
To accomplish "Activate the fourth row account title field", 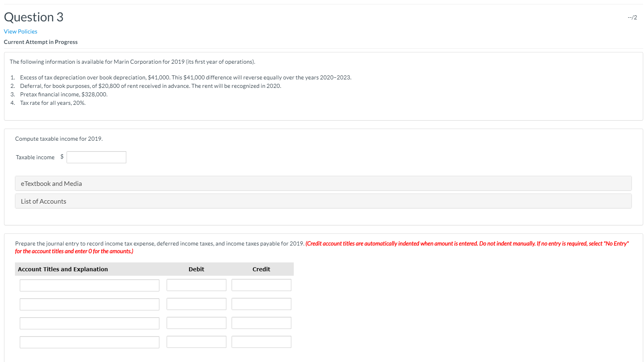I will 90,342.
